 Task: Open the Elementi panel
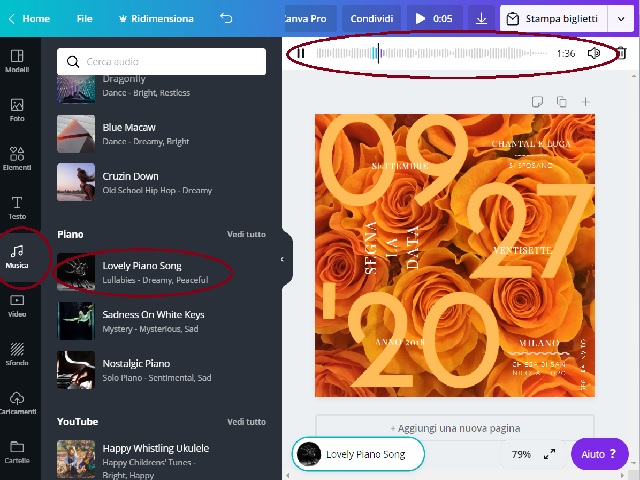(x=17, y=159)
